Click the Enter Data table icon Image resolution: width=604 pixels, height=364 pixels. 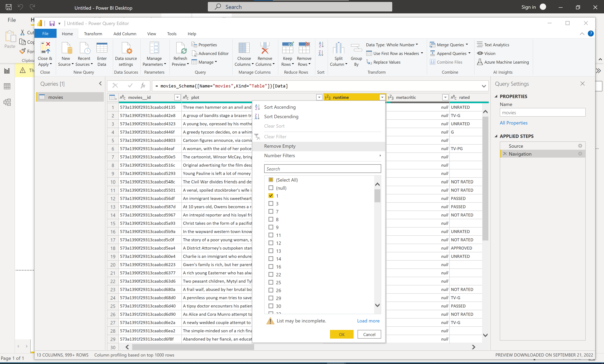102,47
